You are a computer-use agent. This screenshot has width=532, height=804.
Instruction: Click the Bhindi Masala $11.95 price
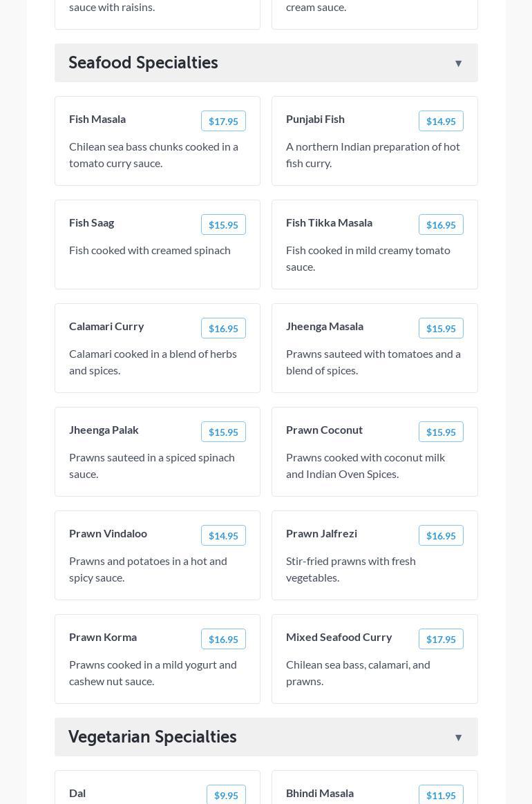(x=441, y=796)
